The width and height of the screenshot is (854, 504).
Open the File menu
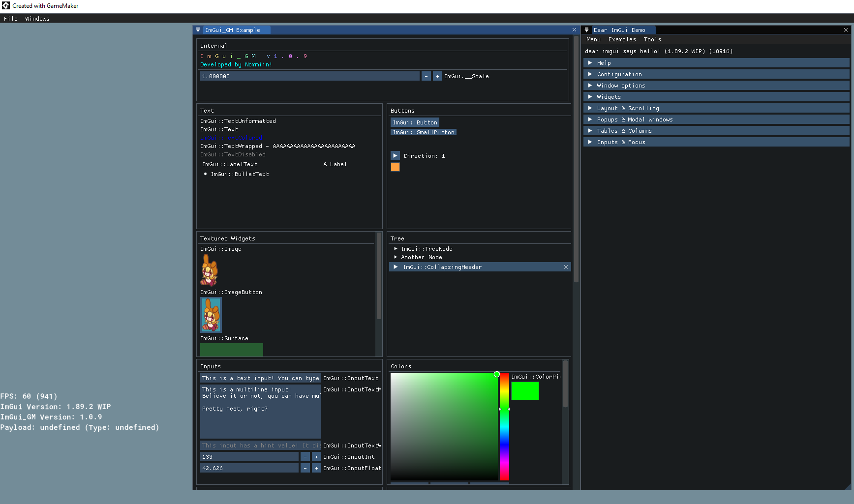coord(11,19)
